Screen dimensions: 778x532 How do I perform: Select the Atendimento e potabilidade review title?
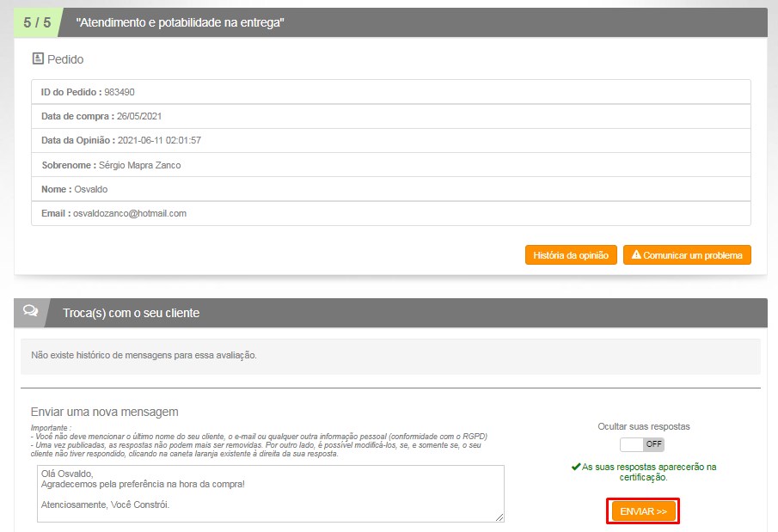pos(180,22)
